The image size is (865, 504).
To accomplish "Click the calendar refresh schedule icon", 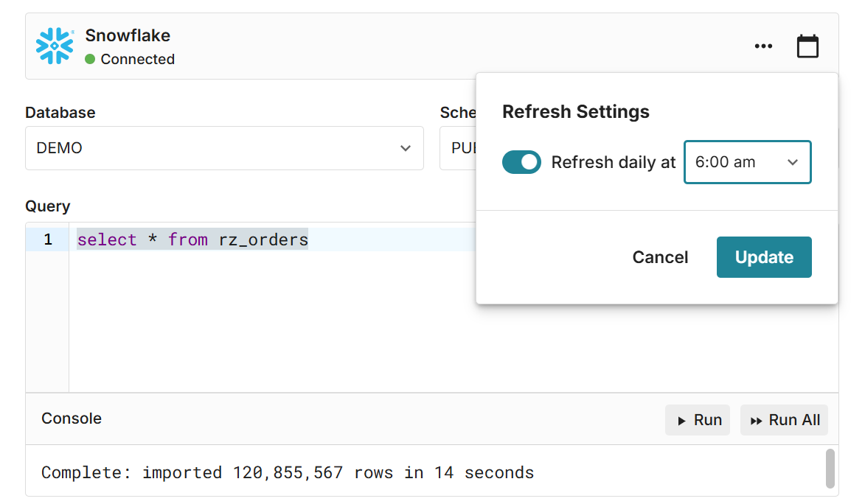I will pyautogui.click(x=807, y=46).
